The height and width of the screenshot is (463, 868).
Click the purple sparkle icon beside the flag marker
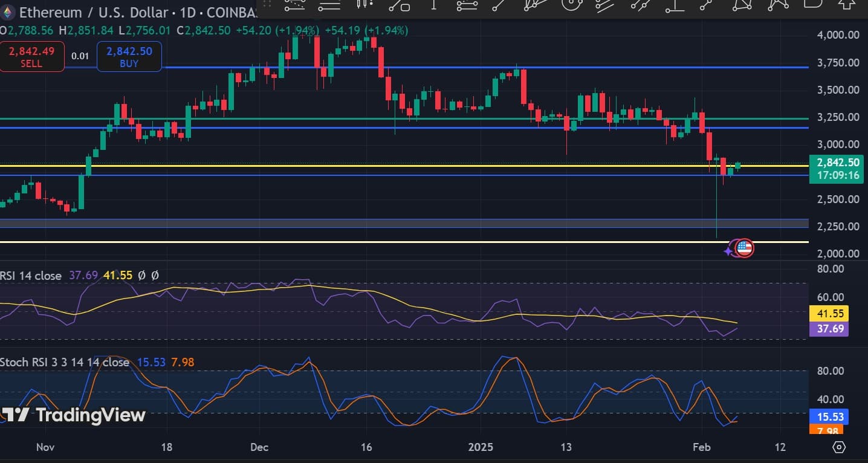click(728, 250)
